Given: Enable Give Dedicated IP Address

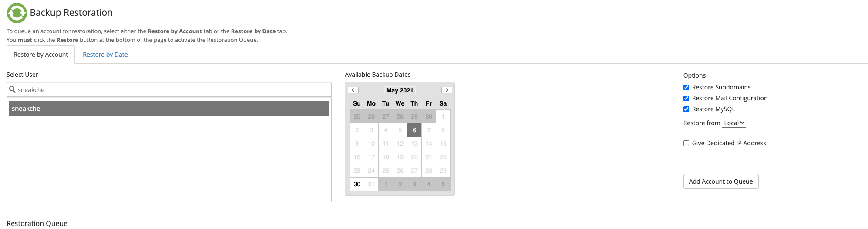Looking at the screenshot, I should tap(686, 144).
